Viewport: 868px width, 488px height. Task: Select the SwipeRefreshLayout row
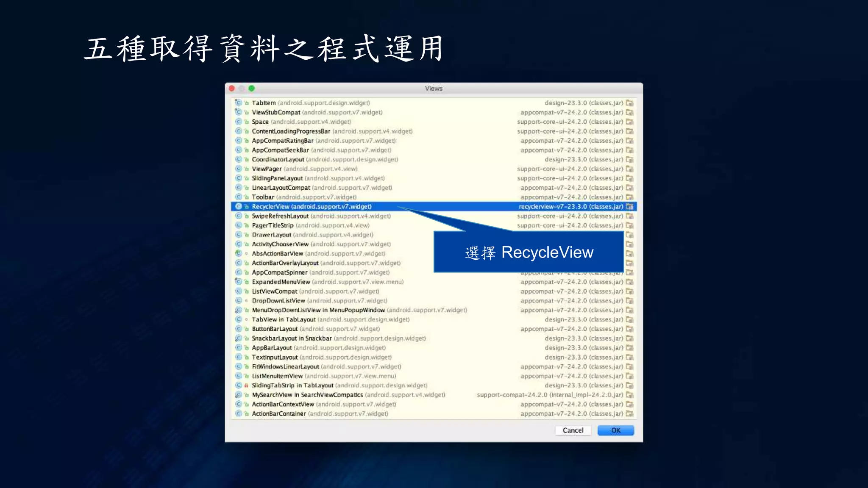coord(434,216)
